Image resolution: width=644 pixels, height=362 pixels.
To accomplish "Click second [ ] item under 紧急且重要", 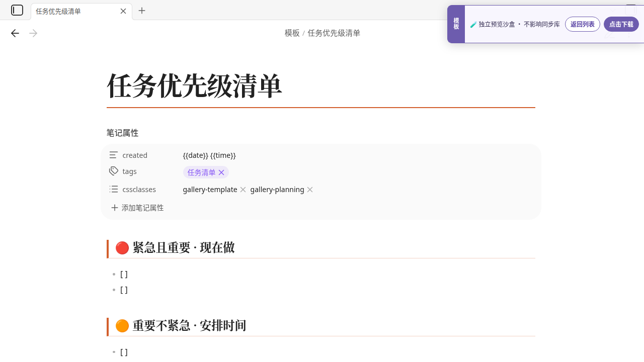I will 124,290.
